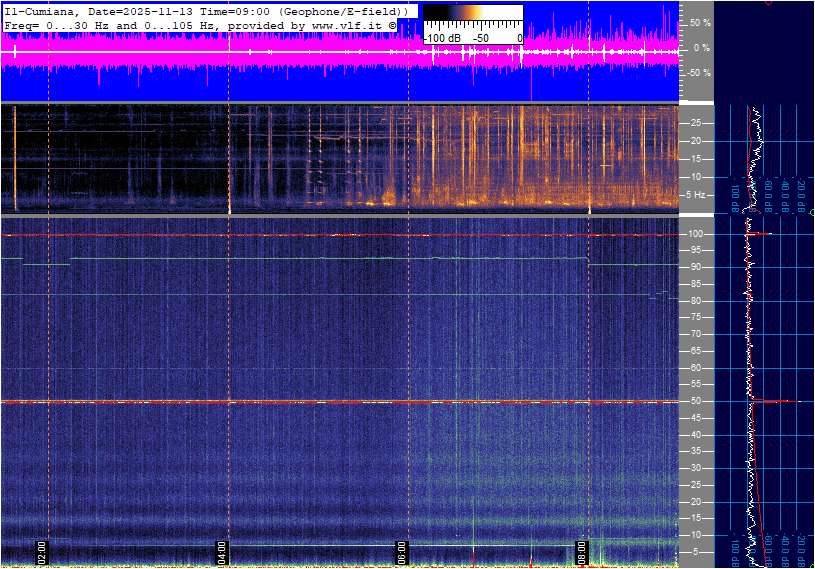815x569 pixels.
Task: Click the 75 Hz frequency axis tick
Action: pos(693,317)
